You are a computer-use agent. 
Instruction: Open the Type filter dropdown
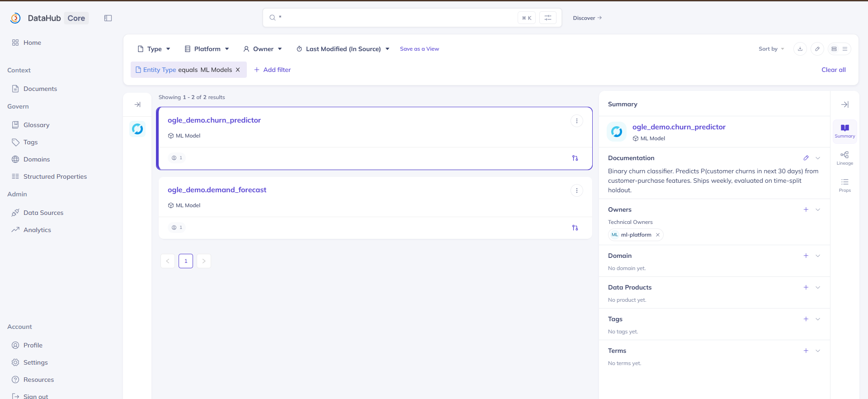pos(154,49)
